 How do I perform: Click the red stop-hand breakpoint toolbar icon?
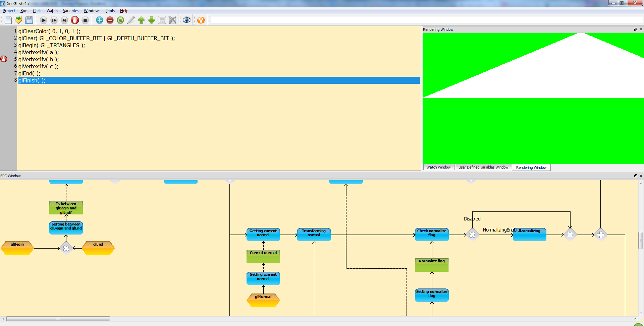[x=75, y=20]
